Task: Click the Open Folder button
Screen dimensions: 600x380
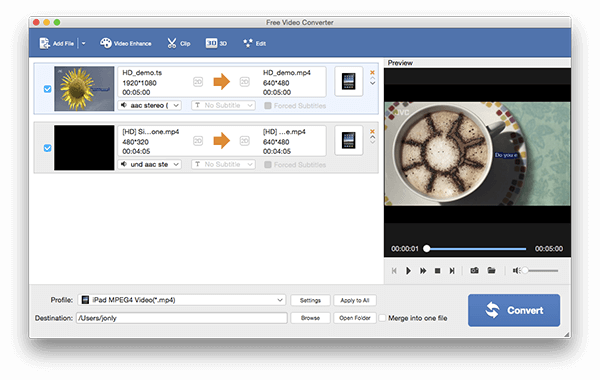Action: click(355, 318)
